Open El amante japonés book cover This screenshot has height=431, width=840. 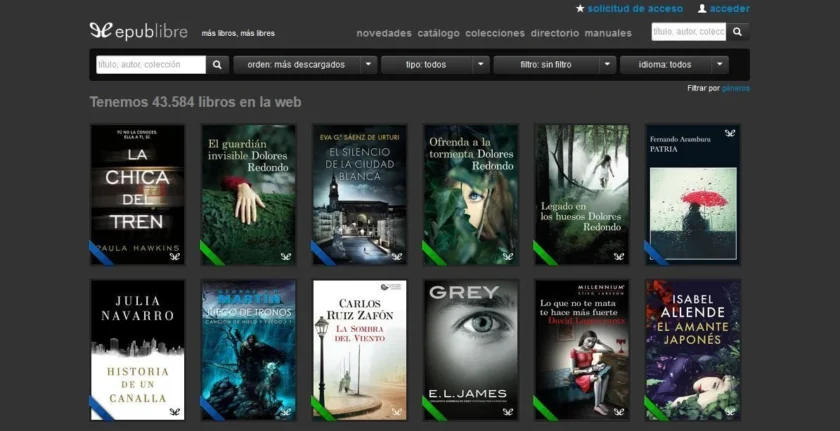point(693,350)
